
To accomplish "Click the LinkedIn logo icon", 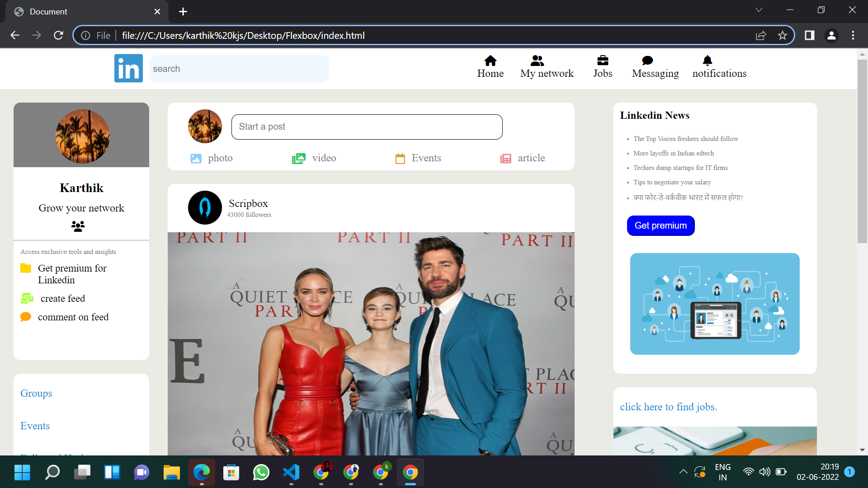I will pos(128,68).
